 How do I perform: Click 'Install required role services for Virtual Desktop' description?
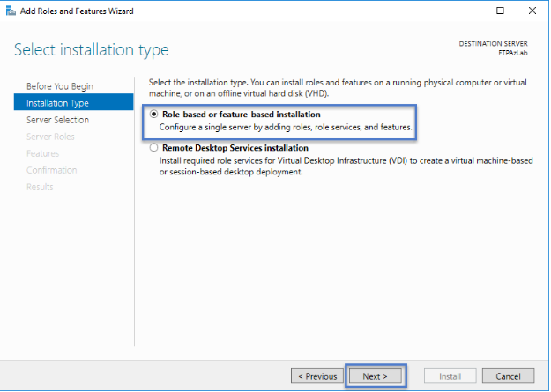click(x=346, y=166)
